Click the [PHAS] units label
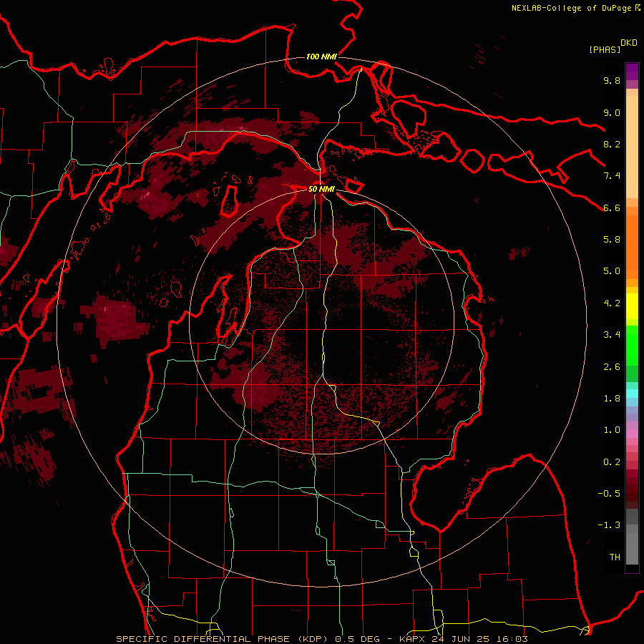The height and width of the screenshot is (644, 644). (605, 49)
